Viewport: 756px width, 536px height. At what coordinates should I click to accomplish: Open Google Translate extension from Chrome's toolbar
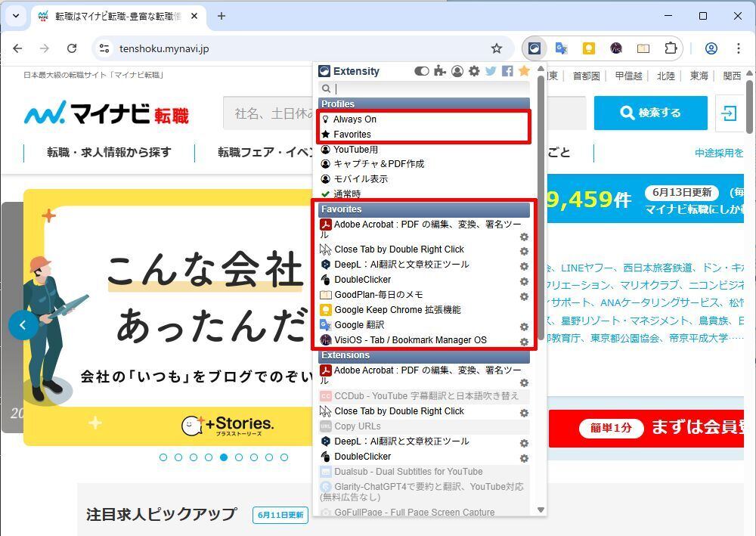[561, 48]
